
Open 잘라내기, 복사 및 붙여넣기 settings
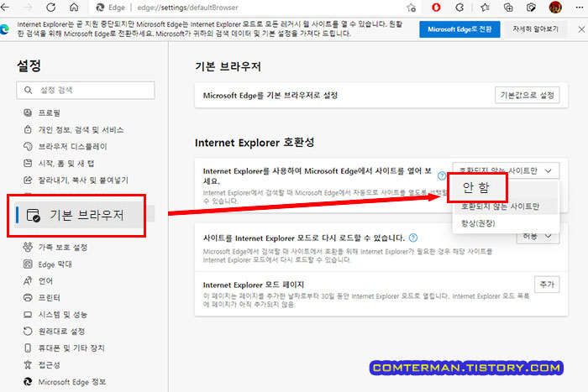[x=76, y=180]
